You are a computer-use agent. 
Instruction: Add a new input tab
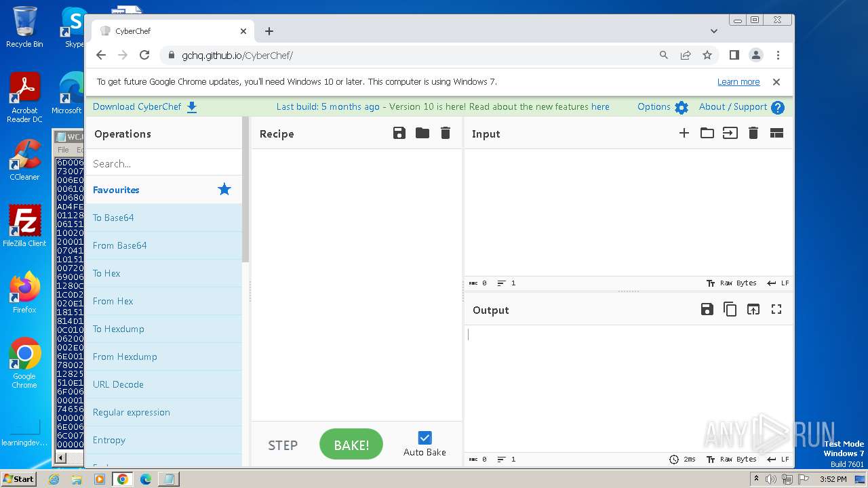coord(684,134)
